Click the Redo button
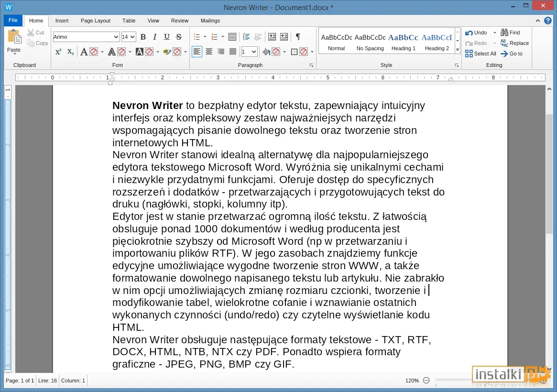 coord(476,44)
